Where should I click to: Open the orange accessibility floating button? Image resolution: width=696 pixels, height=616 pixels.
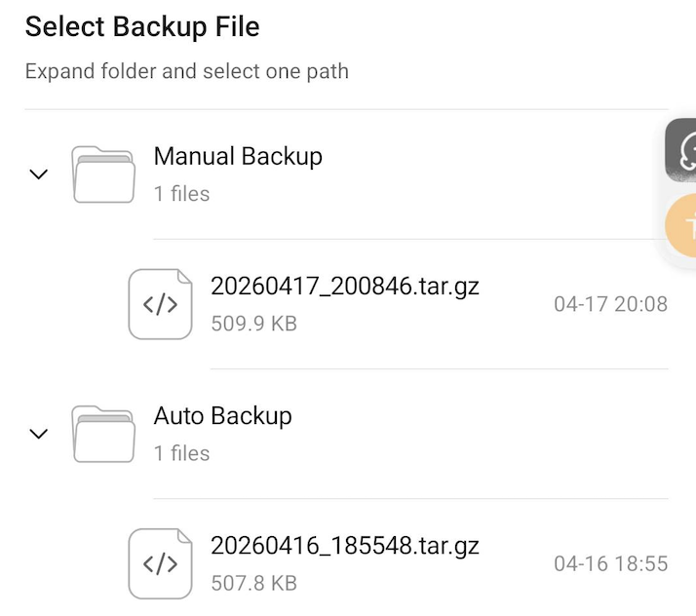click(680, 225)
